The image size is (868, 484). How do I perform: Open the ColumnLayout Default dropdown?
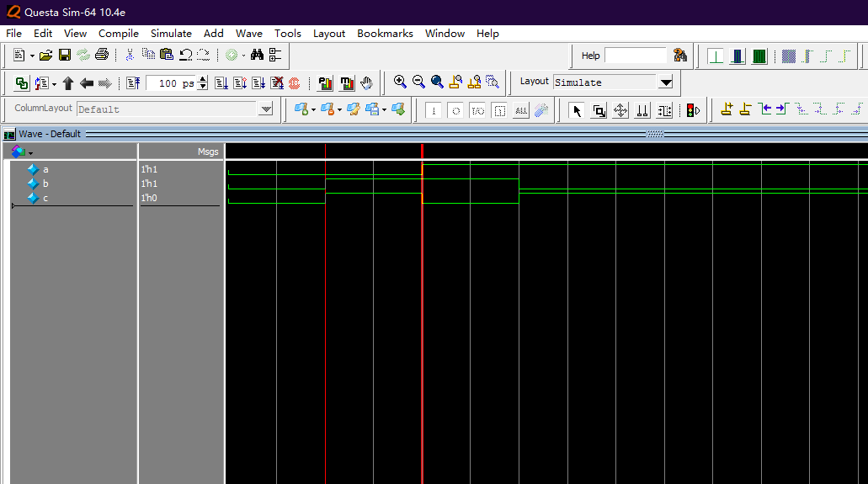266,109
